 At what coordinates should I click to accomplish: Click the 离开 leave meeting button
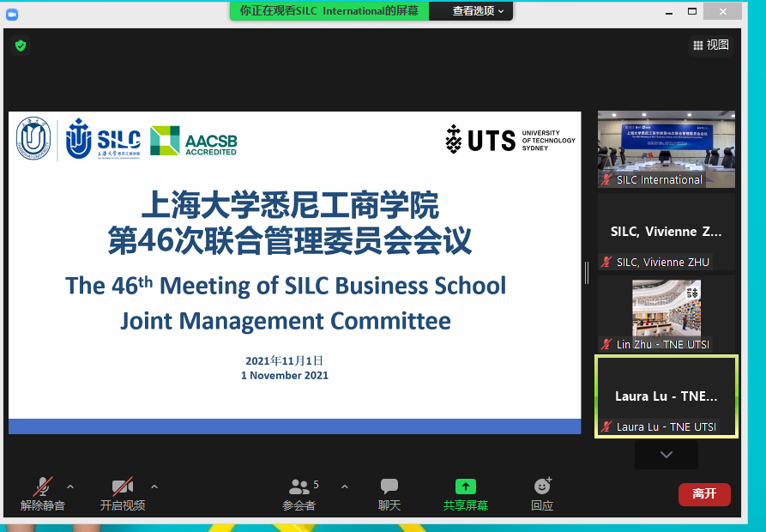(704, 494)
